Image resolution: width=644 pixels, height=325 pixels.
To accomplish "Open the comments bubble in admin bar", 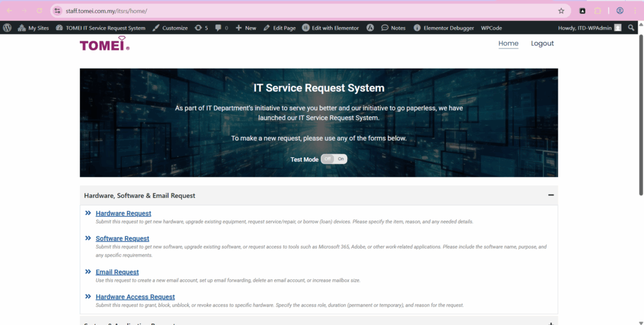I will pyautogui.click(x=221, y=28).
